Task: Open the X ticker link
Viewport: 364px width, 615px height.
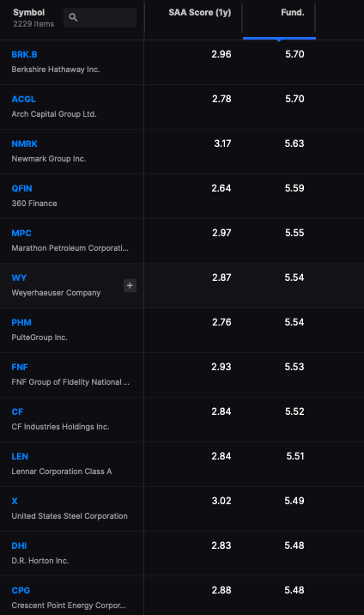Action: click(x=15, y=502)
